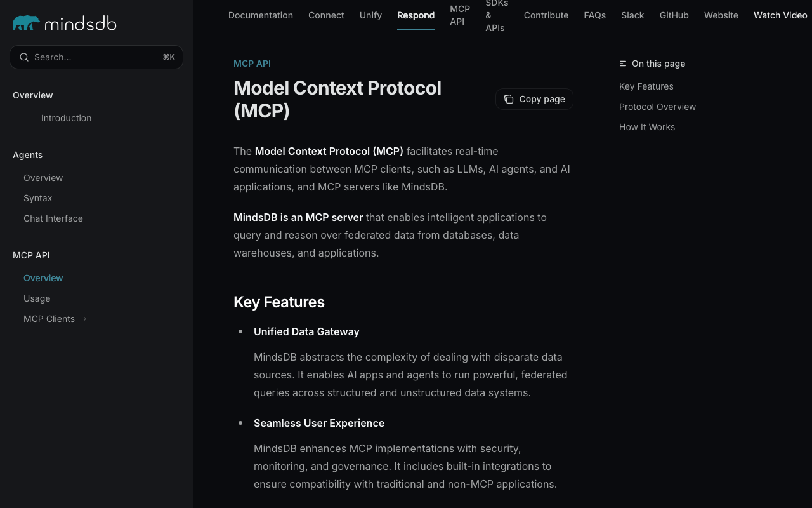Open the Introduction sidebar page

point(66,118)
